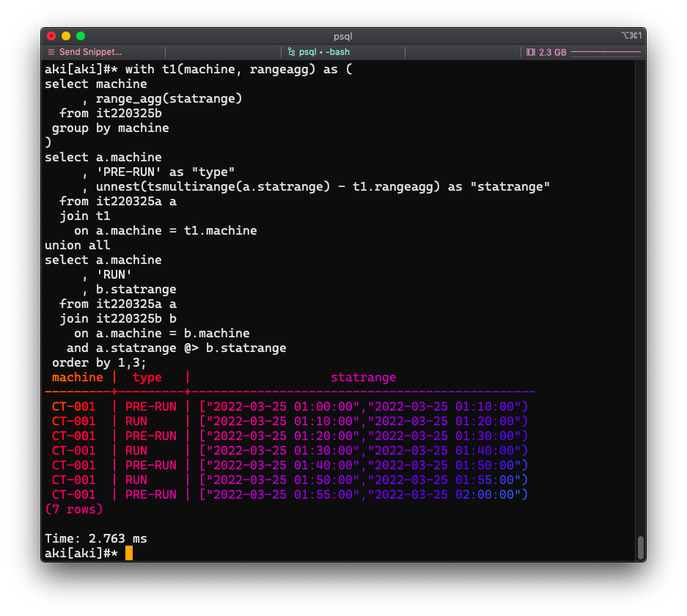Screen dimensions: 687x616
Task: Click the memory chip icon in status bar
Action: click(x=531, y=52)
